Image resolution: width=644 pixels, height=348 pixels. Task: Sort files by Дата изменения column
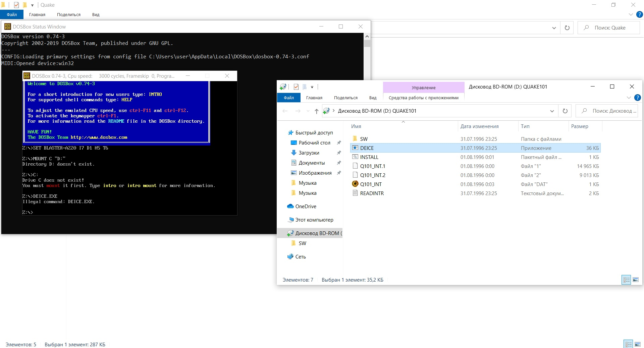coord(479,126)
